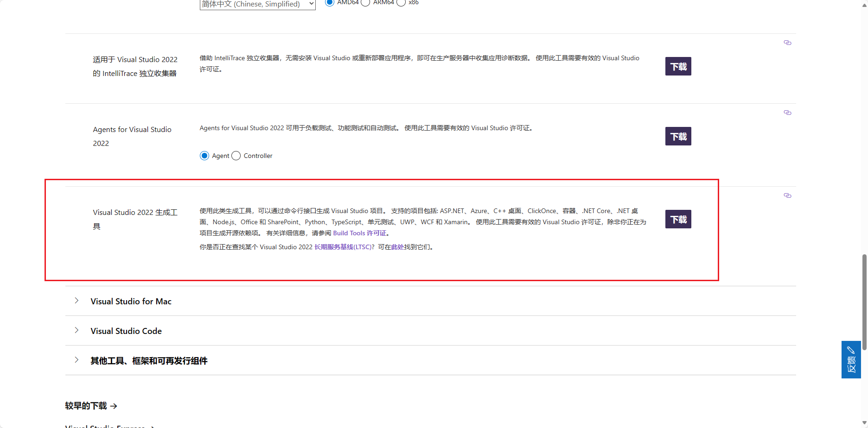Expand the Visual Studio Code section
This screenshot has height=428, width=868.
430,331
